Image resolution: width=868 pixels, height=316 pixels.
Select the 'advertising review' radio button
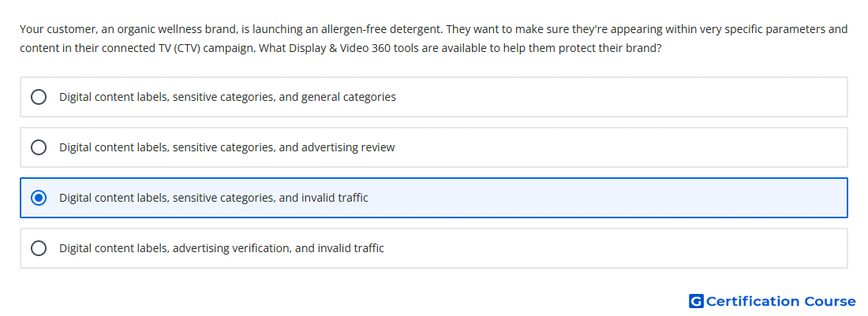pyautogui.click(x=38, y=147)
